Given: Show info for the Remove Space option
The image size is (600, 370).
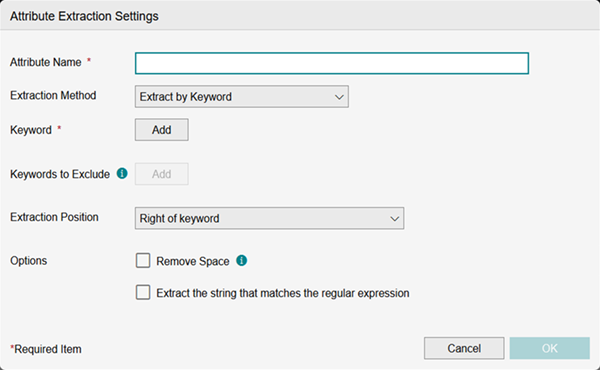Looking at the screenshot, I should click(241, 261).
